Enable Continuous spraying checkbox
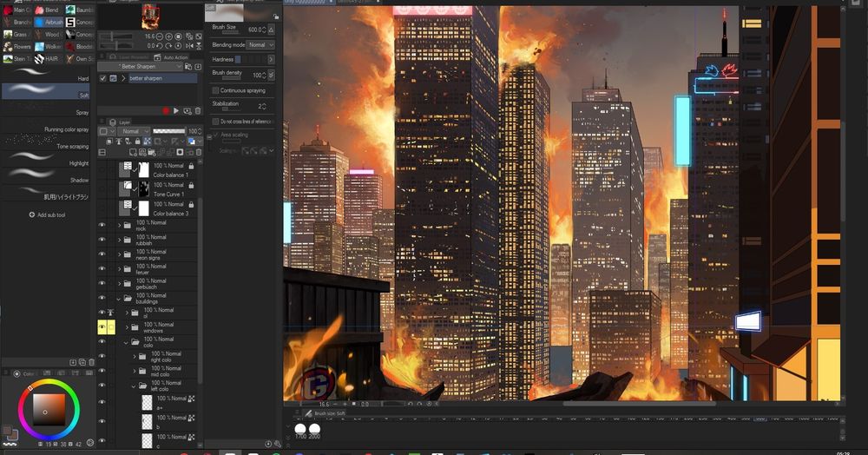The width and height of the screenshot is (868, 455). 215,90
